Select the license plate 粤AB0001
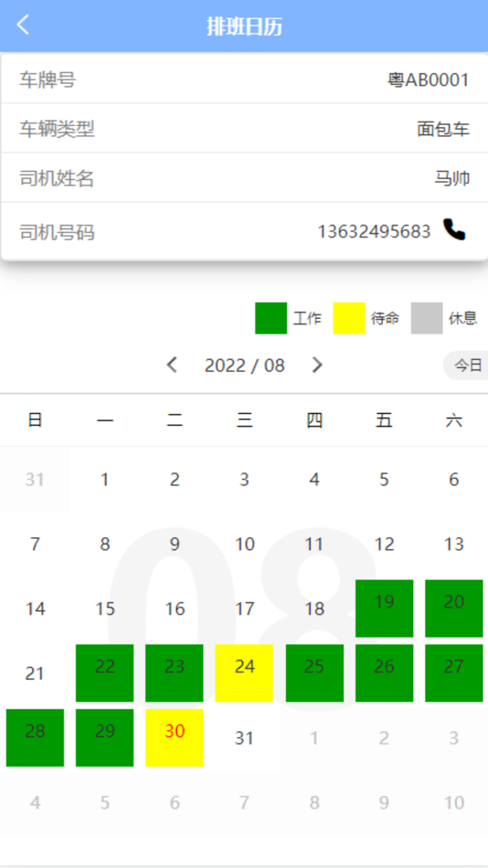The width and height of the screenshot is (488, 868). tap(429, 80)
